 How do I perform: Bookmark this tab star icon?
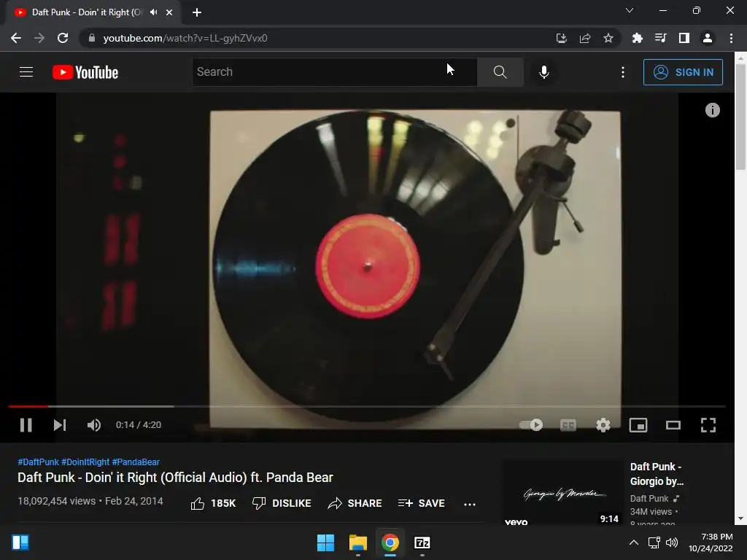[x=608, y=38]
